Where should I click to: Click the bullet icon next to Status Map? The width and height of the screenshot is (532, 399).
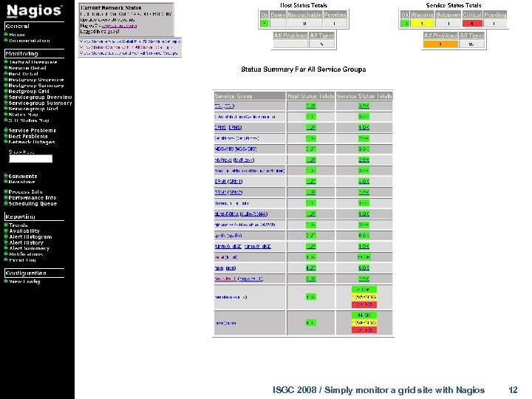point(6,115)
